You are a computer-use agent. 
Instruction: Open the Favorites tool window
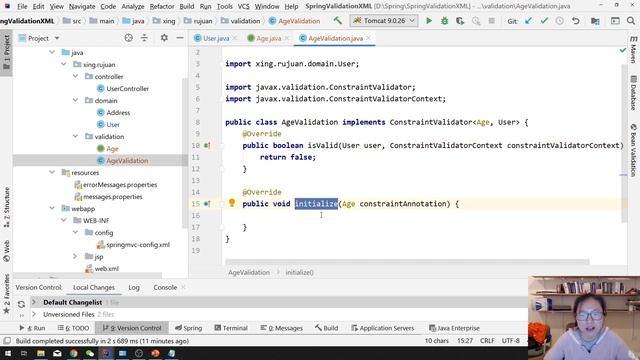click(x=7, y=294)
